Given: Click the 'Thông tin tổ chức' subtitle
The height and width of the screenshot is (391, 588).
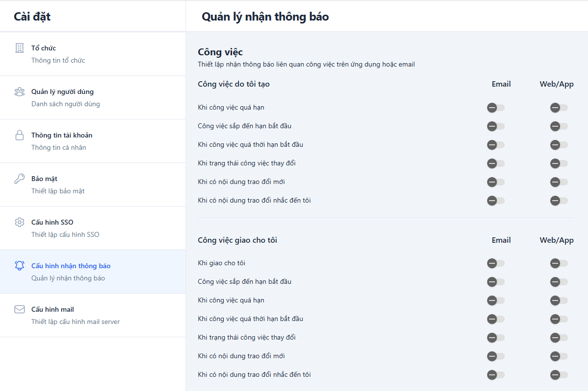Looking at the screenshot, I should [x=58, y=60].
